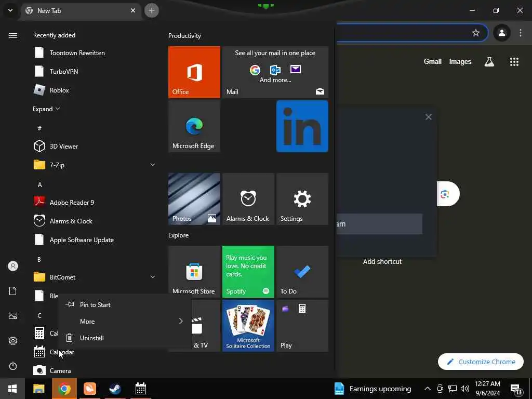Open the Office tile
This screenshot has width=532, height=399.
coord(194,72)
